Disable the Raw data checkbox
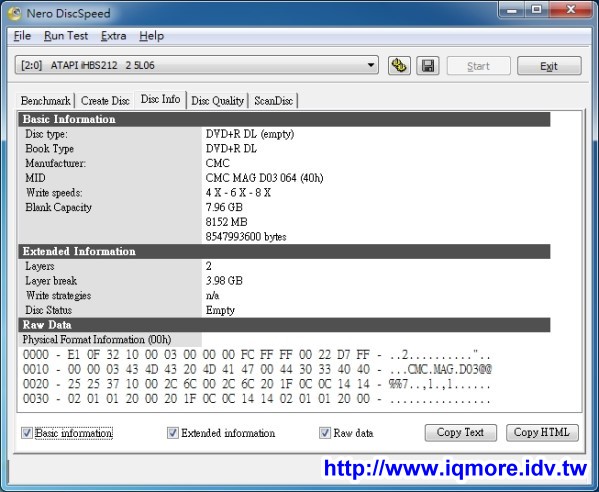This screenshot has height=492, width=599. tap(325, 433)
